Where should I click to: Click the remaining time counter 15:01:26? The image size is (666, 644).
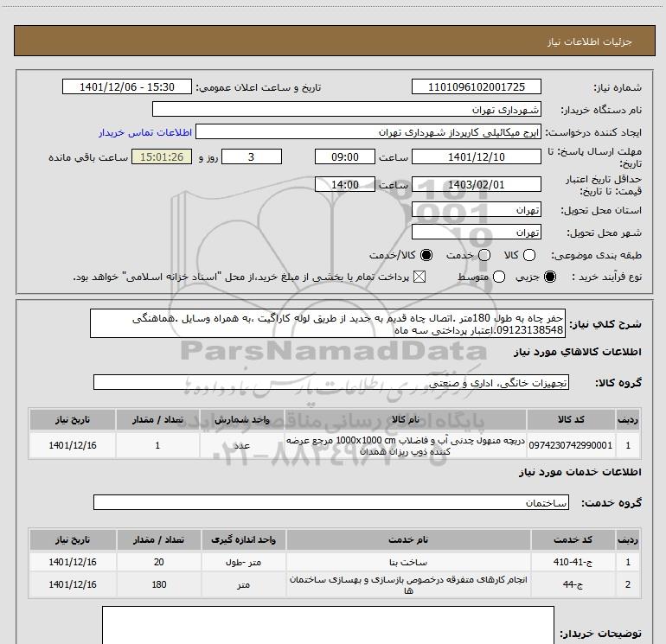(162, 156)
